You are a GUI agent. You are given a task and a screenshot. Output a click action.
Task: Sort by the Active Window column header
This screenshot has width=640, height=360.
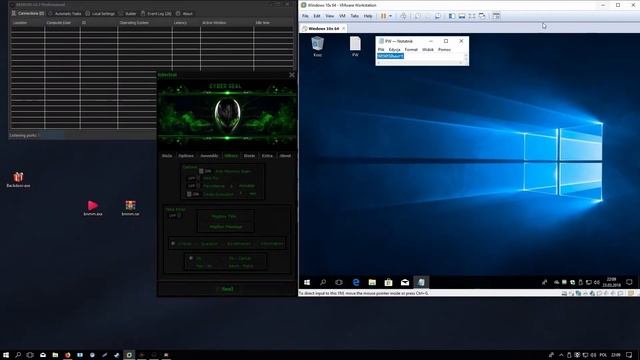pyautogui.click(x=227, y=23)
